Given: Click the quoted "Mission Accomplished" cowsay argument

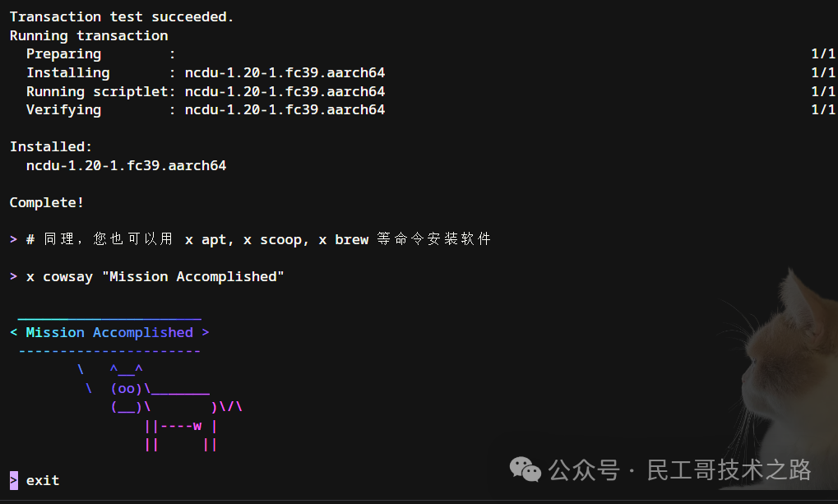Looking at the screenshot, I should click(x=193, y=277).
